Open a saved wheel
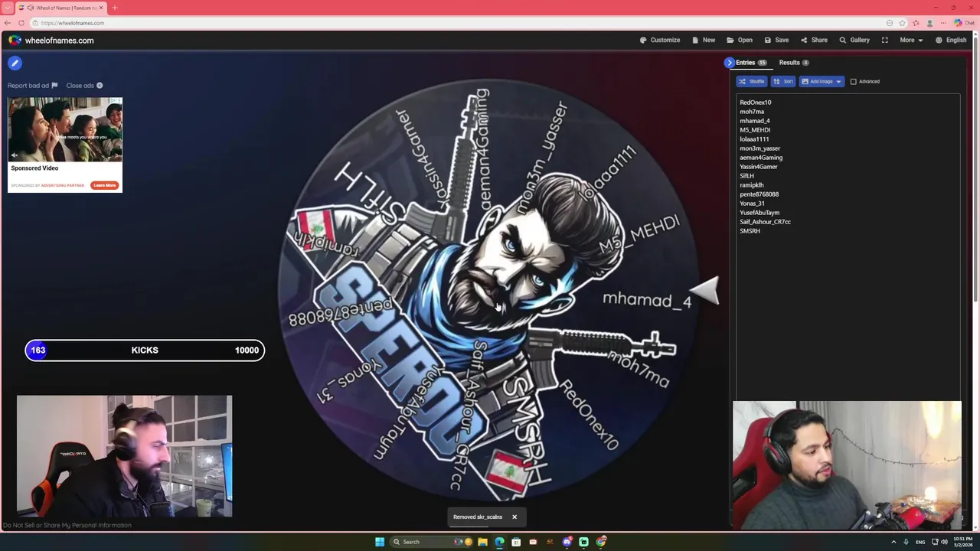This screenshot has height=551, width=980. [x=740, y=40]
